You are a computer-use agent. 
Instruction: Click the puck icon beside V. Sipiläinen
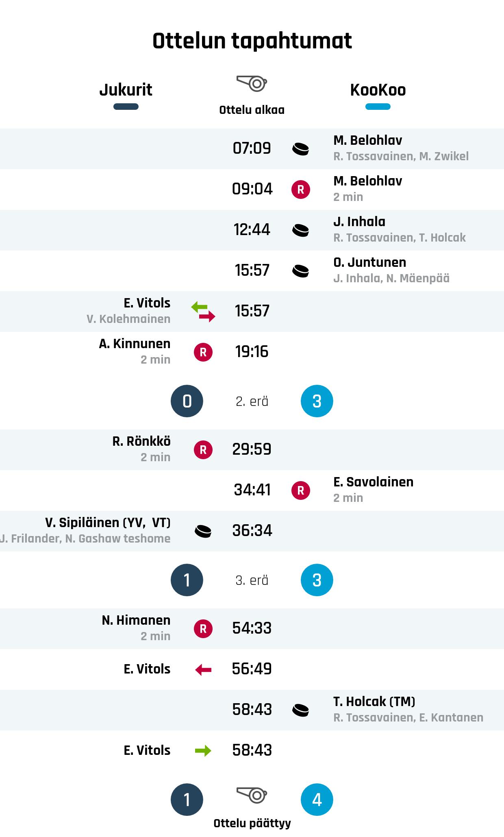203,531
